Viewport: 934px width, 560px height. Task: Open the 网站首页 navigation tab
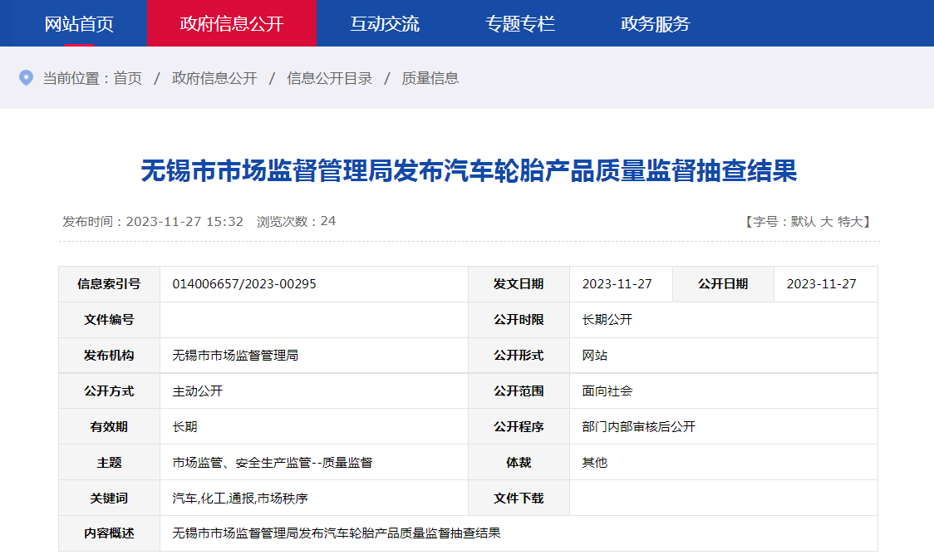[x=79, y=23]
